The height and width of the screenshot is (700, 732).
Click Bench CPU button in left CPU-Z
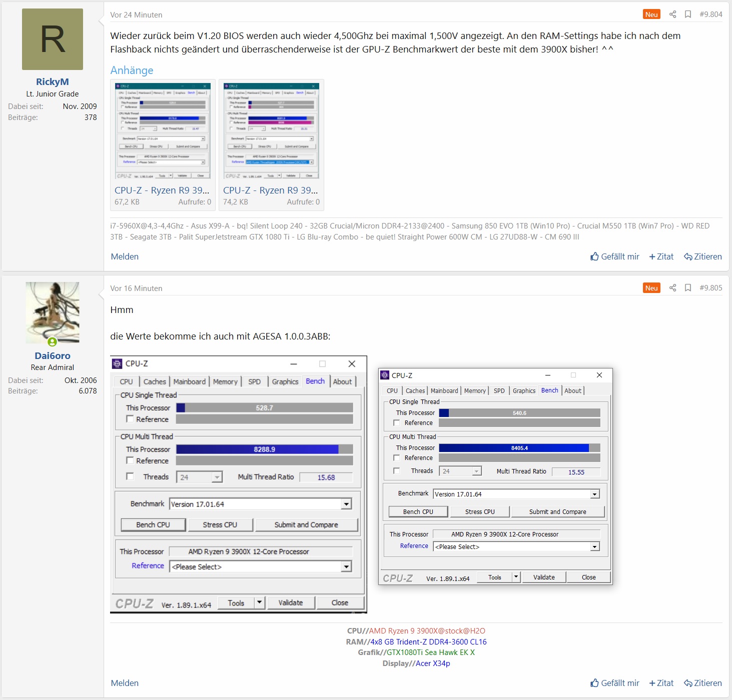tap(153, 524)
